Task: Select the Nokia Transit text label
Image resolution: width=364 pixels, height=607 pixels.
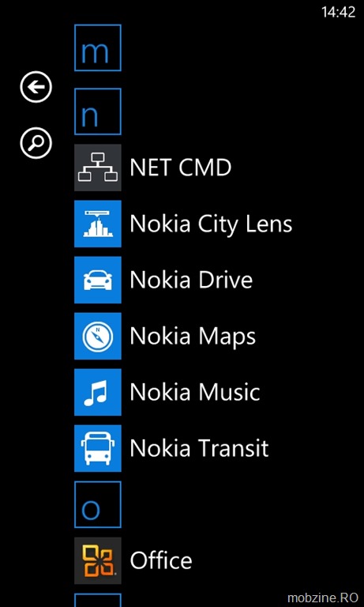Action: tap(199, 448)
